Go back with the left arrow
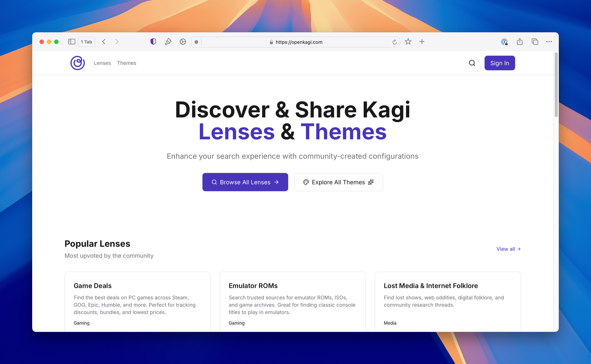The height and width of the screenshot is (364, 591). [104, 42]
